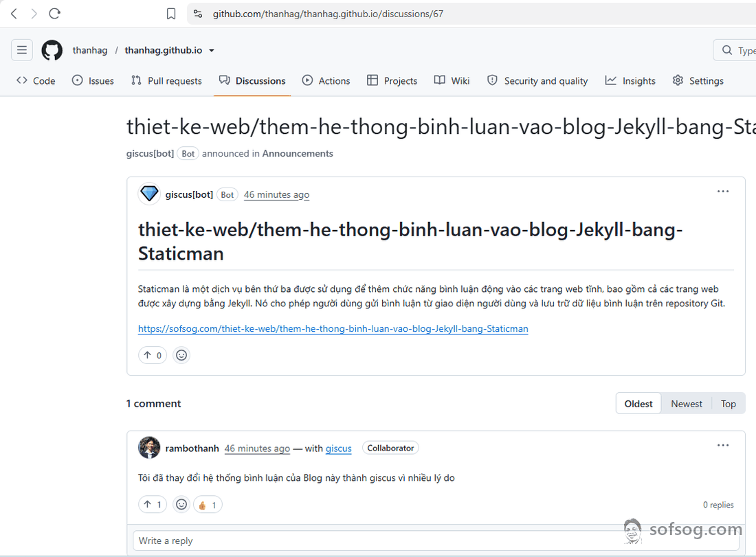Add emoji reaction to rambothanh's comment
The width and height of the screenshot is (756, 557).
tap(181, 505)
